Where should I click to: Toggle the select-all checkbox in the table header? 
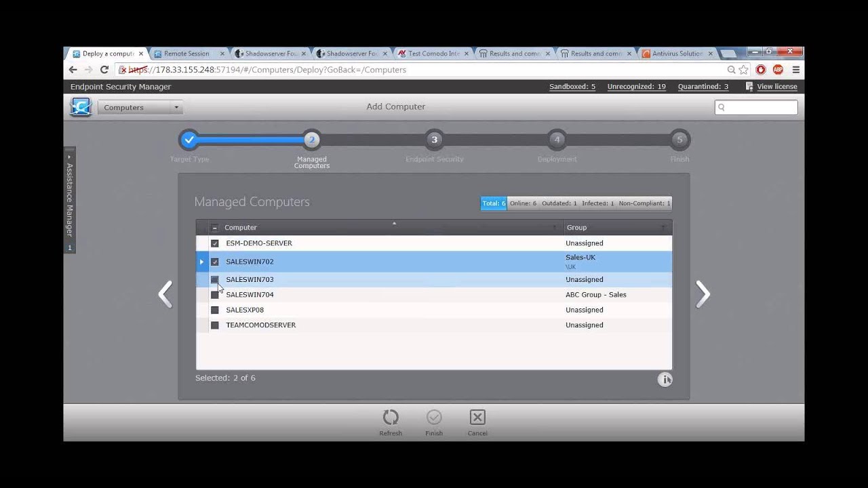tap(215, 228)
